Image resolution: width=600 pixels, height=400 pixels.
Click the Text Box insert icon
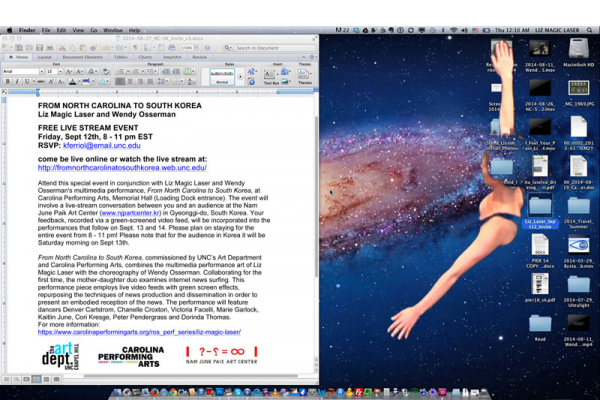click(269, 76)
